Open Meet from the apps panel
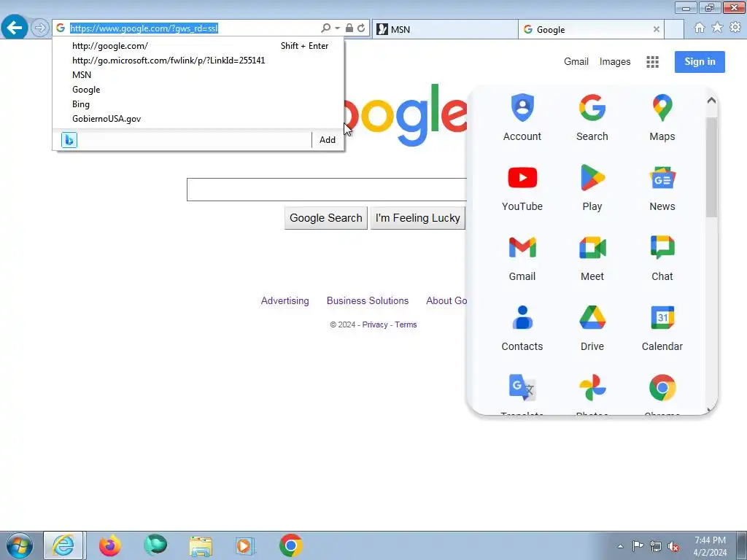Viewport: 747px width, 560px height. point(592,257)
